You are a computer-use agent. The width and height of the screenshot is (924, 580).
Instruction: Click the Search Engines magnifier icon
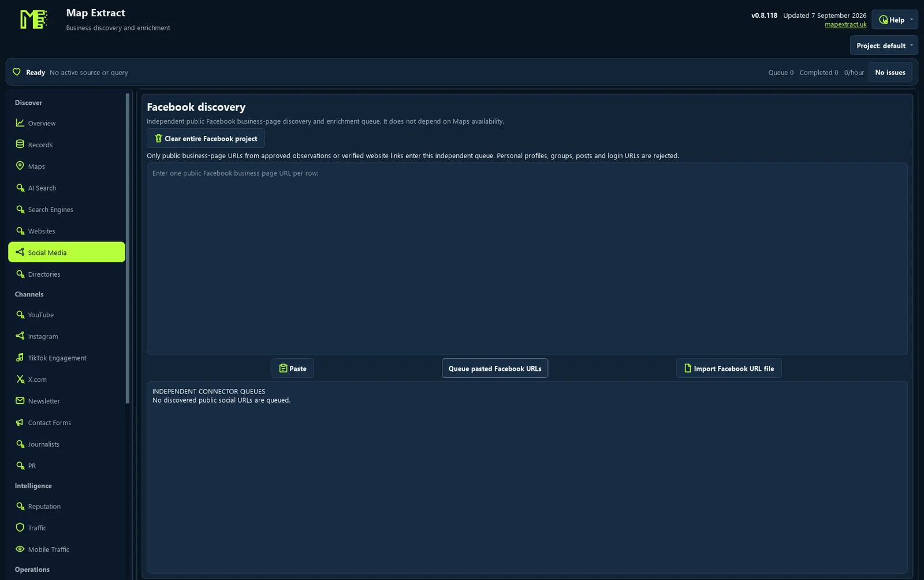[x=20, y=209]
